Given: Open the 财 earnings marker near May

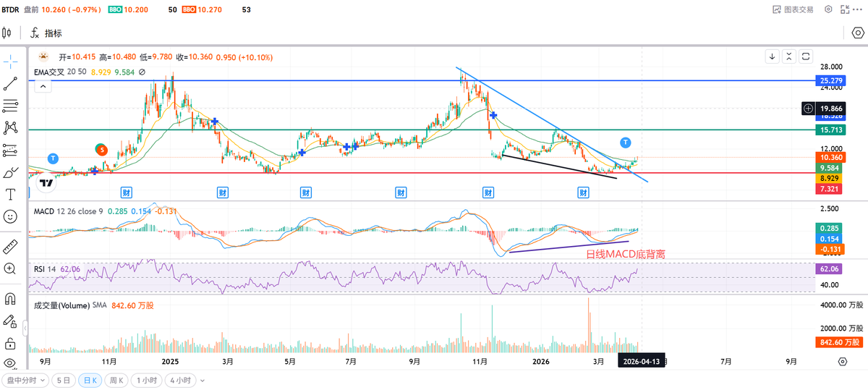Looking at the screenshot, I should pos(306,192).
